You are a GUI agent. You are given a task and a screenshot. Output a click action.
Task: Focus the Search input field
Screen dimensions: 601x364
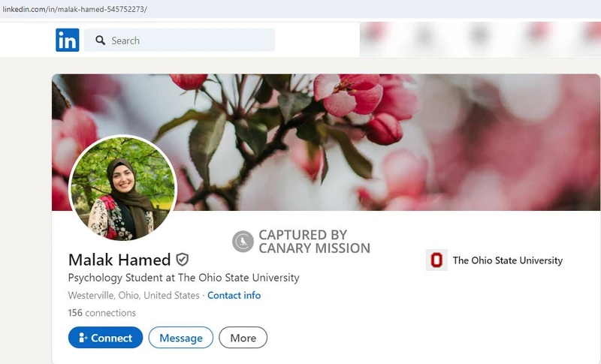(x=180, y=40)
